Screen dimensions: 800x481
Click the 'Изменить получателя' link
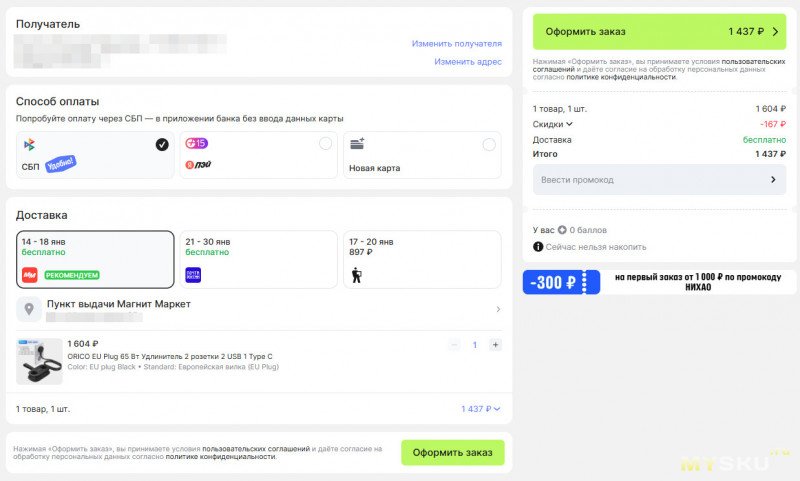click(456, 44)
